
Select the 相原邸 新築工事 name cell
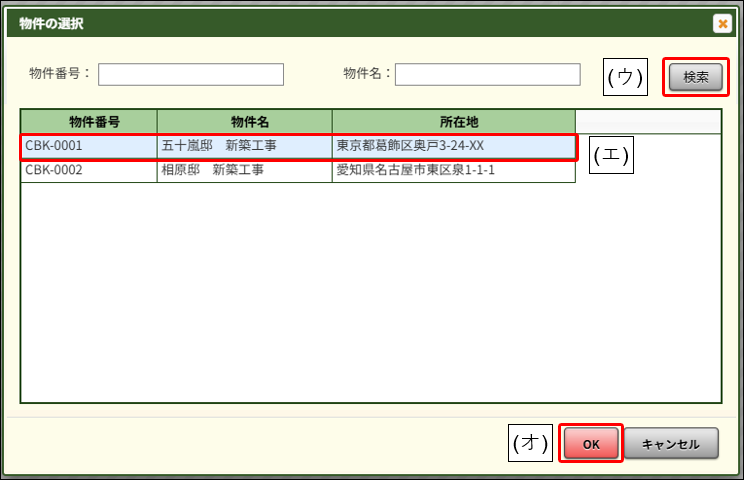[244, 171]
